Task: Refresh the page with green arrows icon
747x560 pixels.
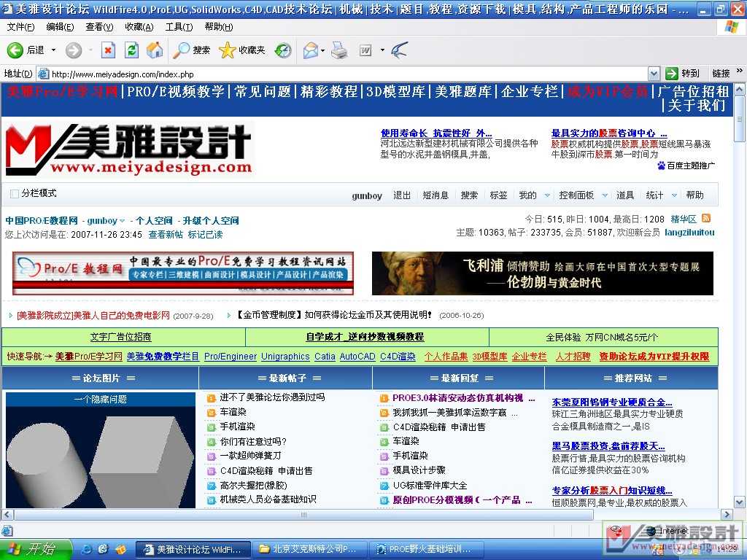Action: pos(131,50)
